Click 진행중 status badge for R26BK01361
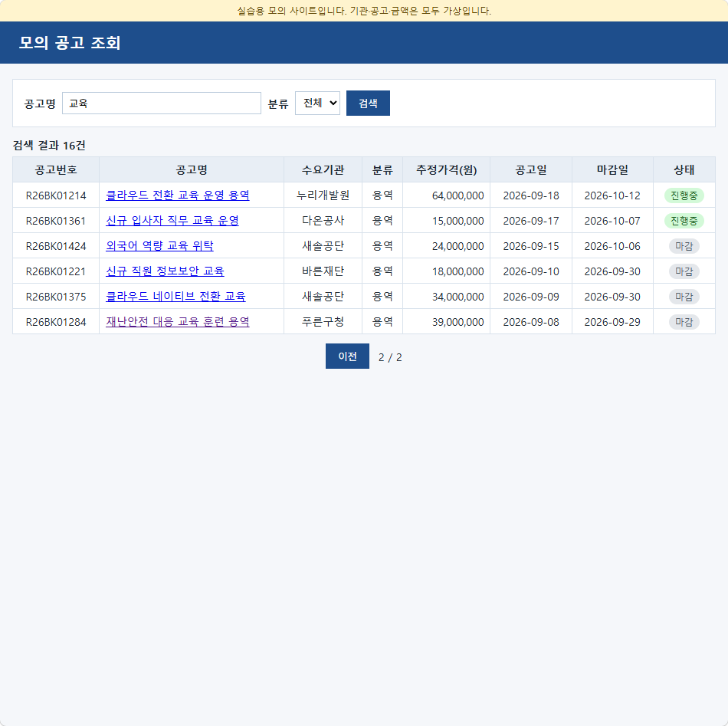728x726 pixels. 684,221
